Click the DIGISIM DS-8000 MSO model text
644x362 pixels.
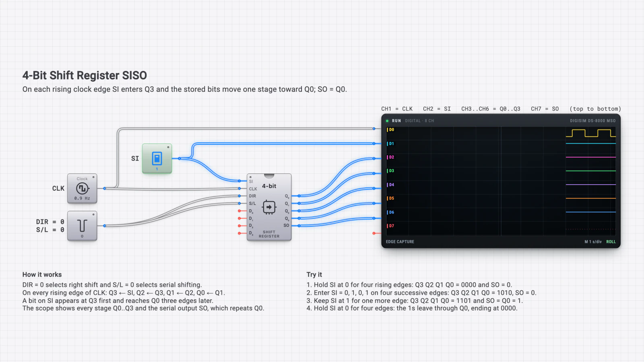(x=593, y=121)
